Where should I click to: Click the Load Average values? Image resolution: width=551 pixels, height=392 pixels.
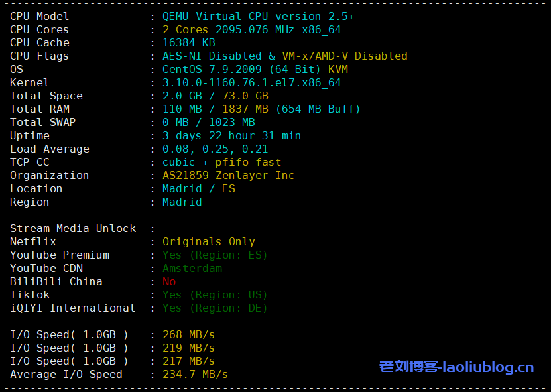click(215, 149)
